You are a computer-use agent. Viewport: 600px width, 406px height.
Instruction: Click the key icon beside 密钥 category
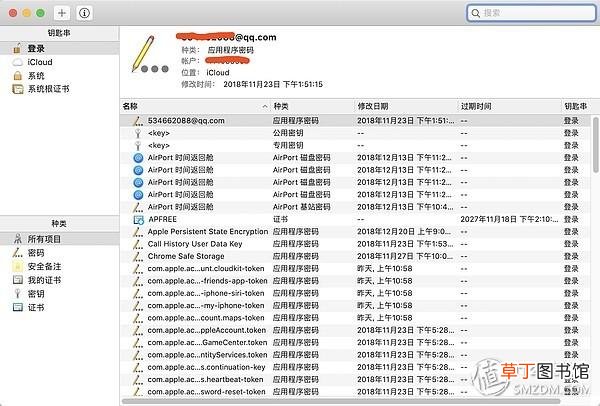(x=17, y=294)
